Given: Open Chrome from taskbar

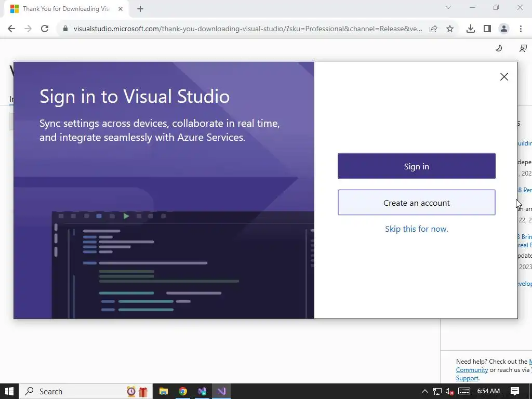Looking at the screenshot, I should [183, 391].
